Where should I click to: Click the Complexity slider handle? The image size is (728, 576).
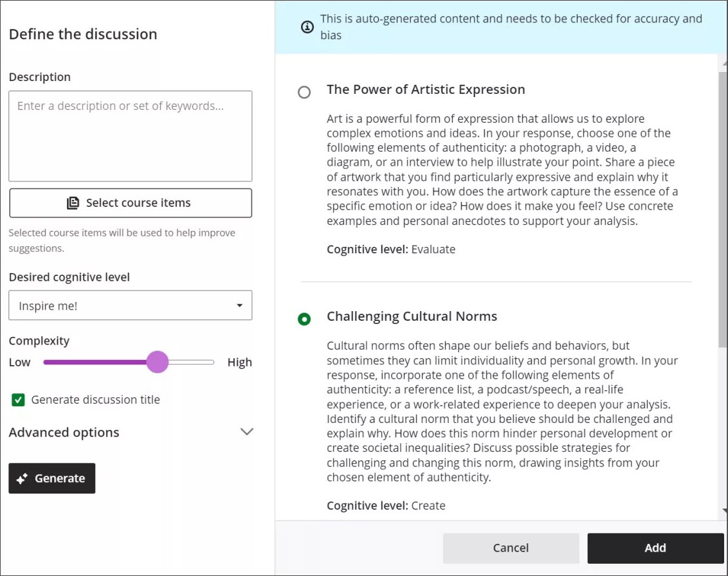point(158,362)
